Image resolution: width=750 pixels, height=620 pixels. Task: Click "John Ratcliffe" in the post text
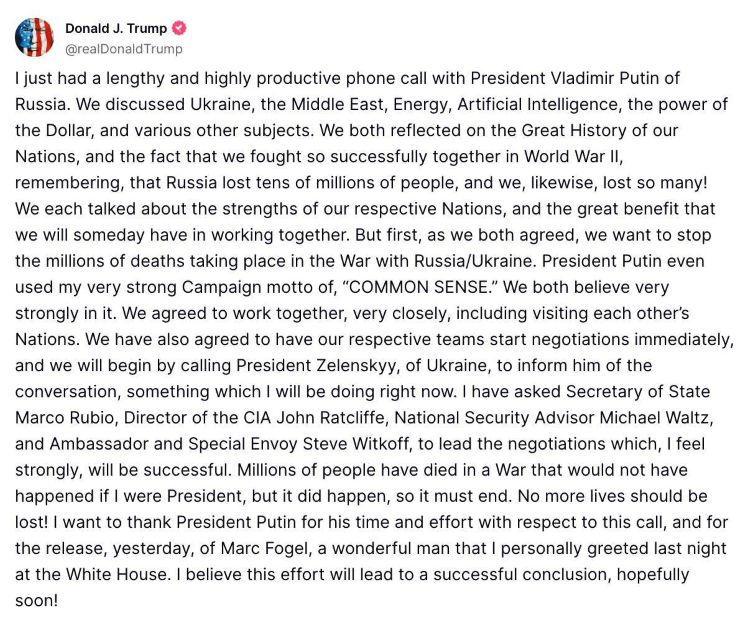(331, 418)
